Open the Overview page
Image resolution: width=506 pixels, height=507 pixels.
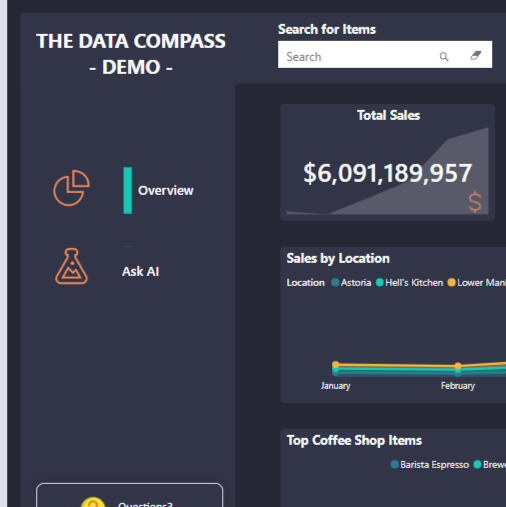165,191
